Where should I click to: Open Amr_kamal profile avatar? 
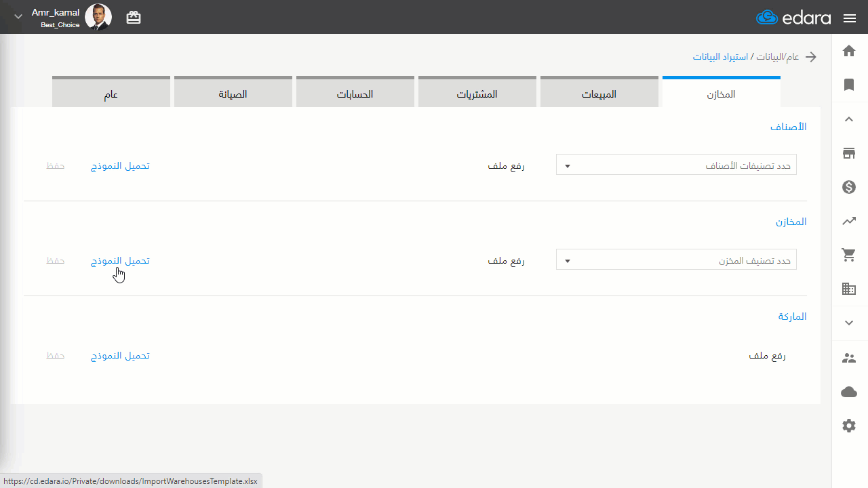pyautogui.click(x=98, y=18)
